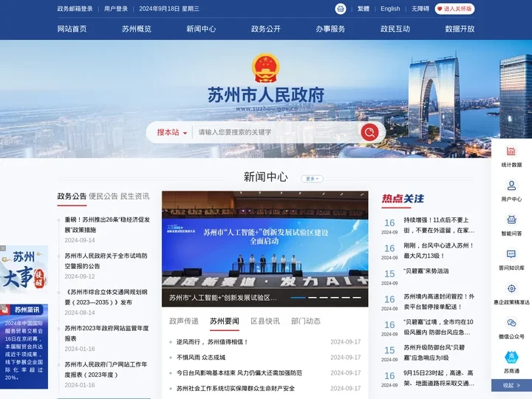Image resolution: width=532 pixels, height=399 pixels.
Task: Open 苏州境内高速封闭管控 hot topic
Action: 439,301
